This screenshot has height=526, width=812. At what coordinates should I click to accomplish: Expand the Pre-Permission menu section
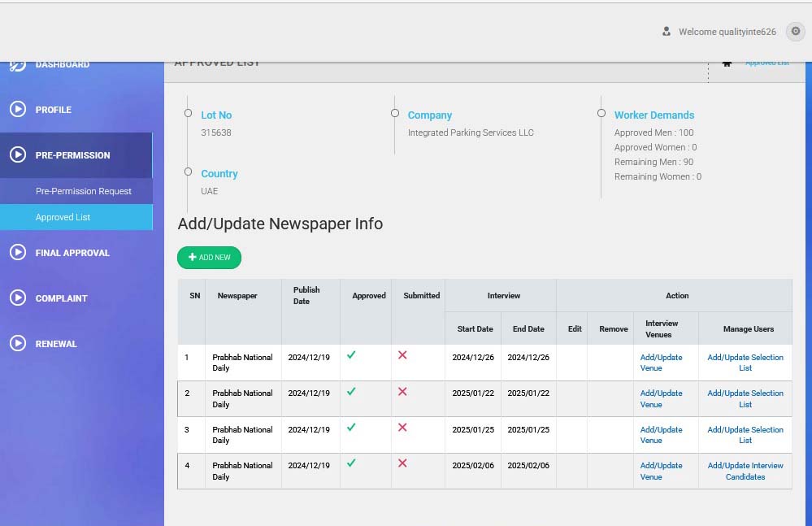click(72, 155)
